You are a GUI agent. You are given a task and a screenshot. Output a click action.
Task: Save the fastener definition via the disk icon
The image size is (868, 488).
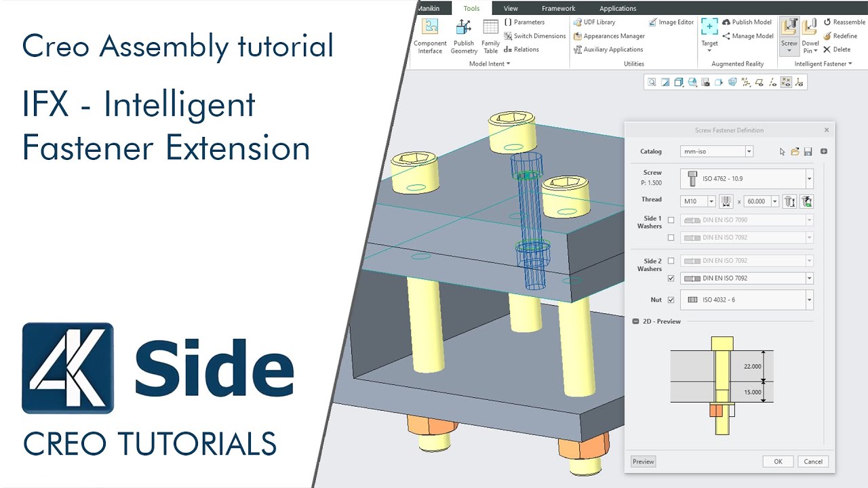[x=808, y=152]
